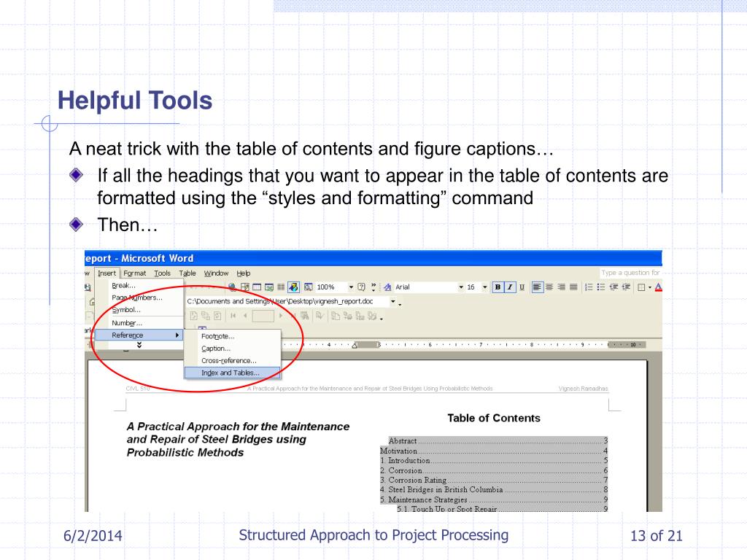Choose Page Numbers... from Insert menu

(139, 297)
